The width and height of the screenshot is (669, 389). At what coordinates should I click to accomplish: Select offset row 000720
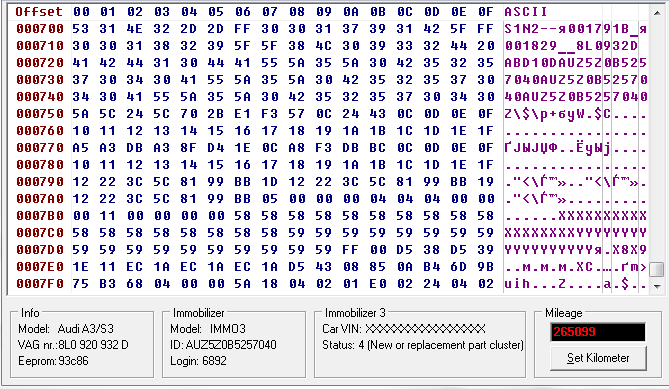(x=40, y=63)
